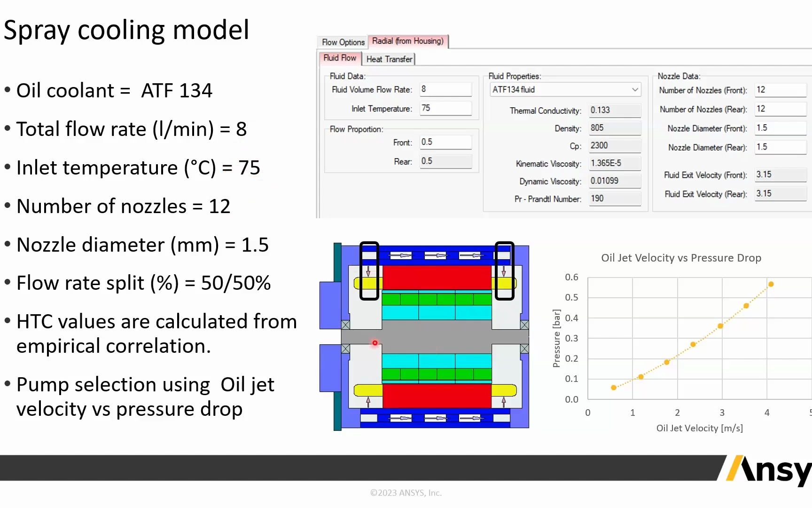Select the Fluid Exit Velocity (Rear) field
Screen dimensions: 812x508
coord(780,193)
